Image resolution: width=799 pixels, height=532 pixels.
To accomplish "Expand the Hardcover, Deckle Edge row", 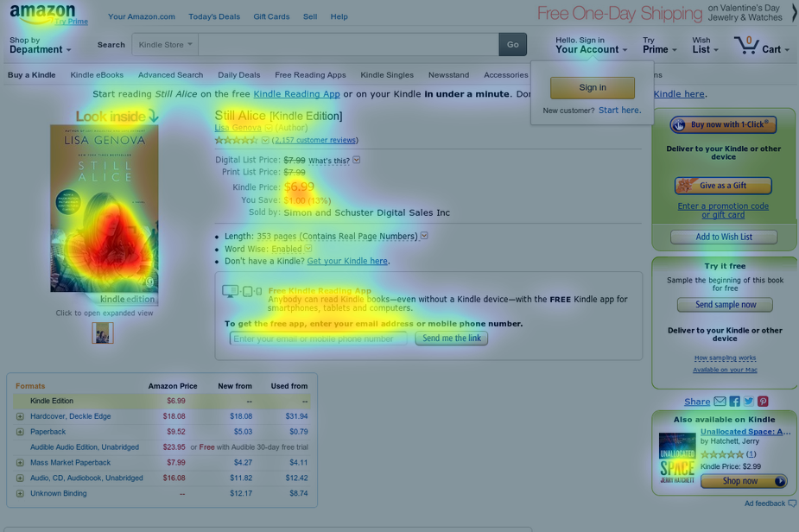I will click(x=20, y=416).
